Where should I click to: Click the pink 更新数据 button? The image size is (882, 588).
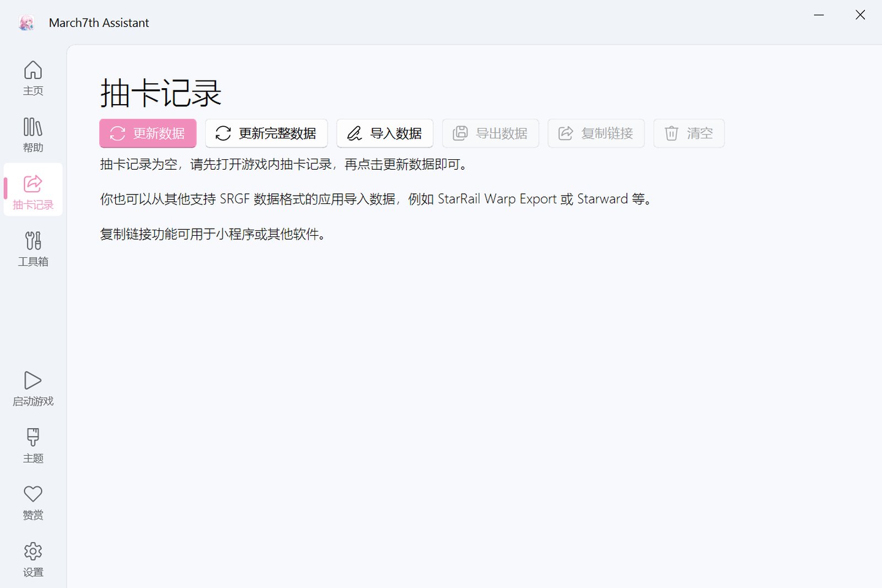click(x=148, y=133)
